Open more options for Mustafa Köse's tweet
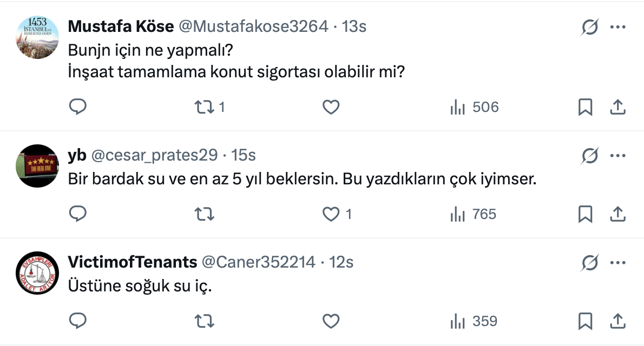 pos(617,27)
